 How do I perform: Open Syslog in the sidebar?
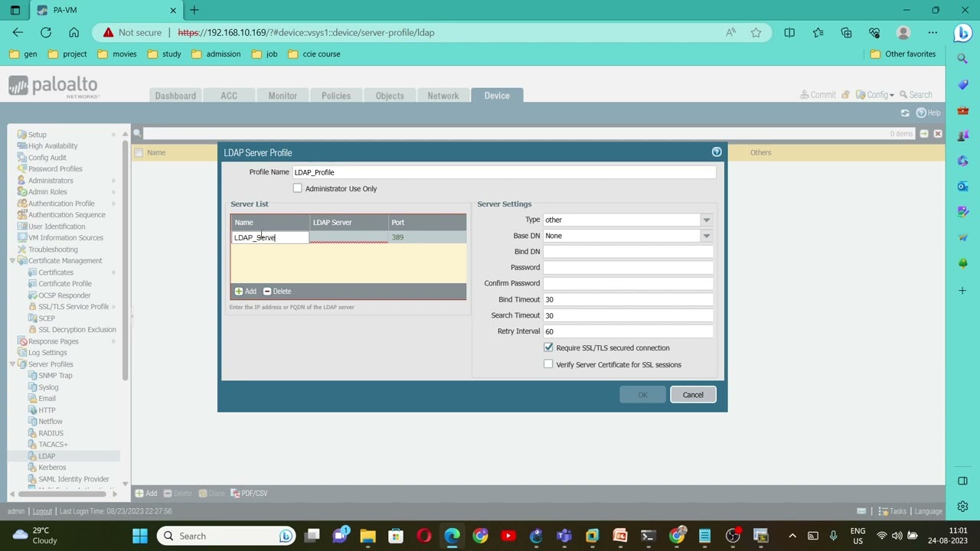(x=48, y=387)
